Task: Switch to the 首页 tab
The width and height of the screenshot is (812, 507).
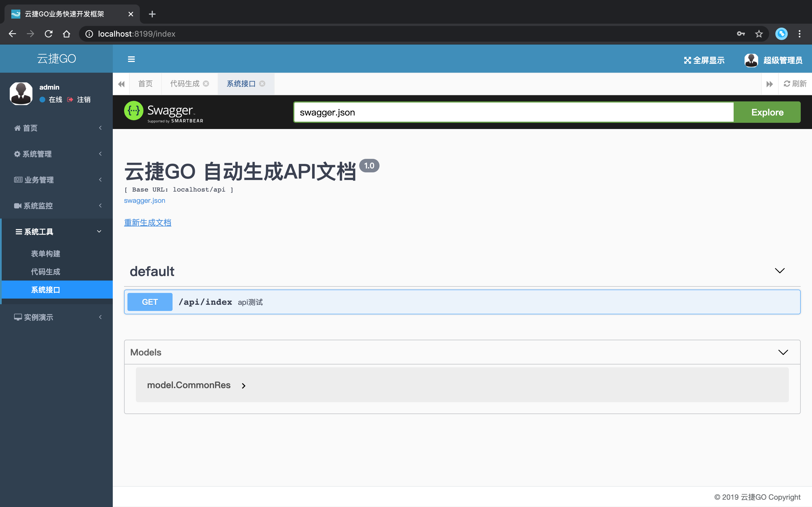Action: [145, 84]
